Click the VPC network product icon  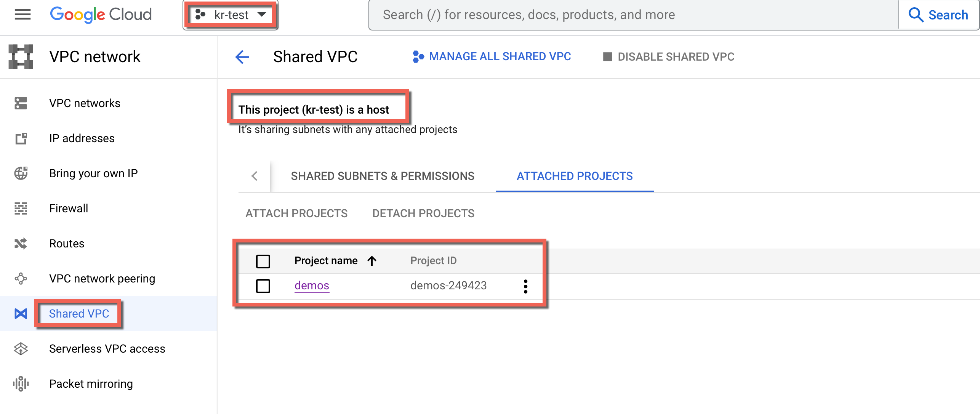21,57
